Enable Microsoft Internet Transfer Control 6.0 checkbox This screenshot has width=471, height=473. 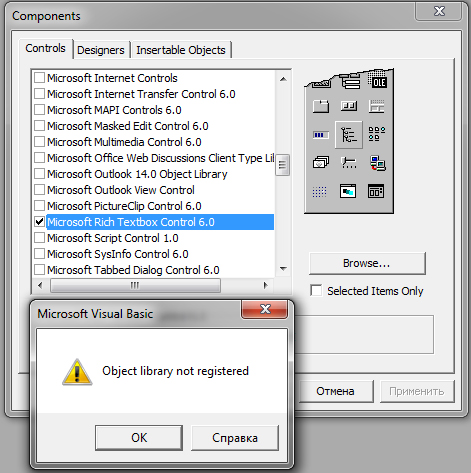(x=40, y=94)
